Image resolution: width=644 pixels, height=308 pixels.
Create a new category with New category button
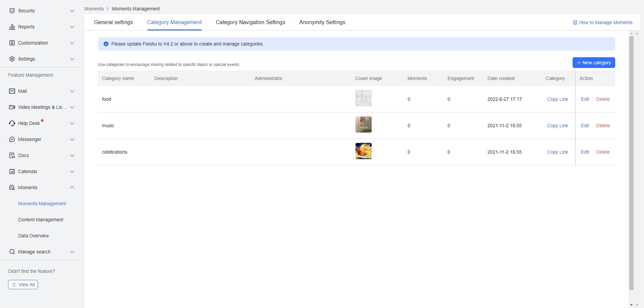[594, 62]
